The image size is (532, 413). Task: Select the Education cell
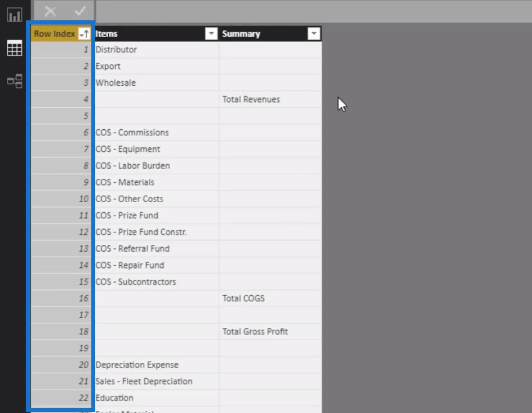[157, 398]
